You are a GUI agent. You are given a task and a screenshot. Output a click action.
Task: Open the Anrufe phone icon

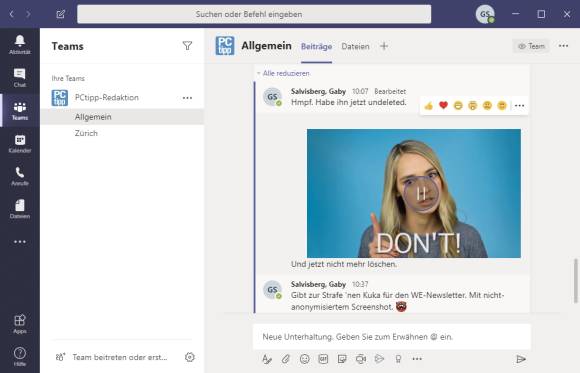(20, 176)
